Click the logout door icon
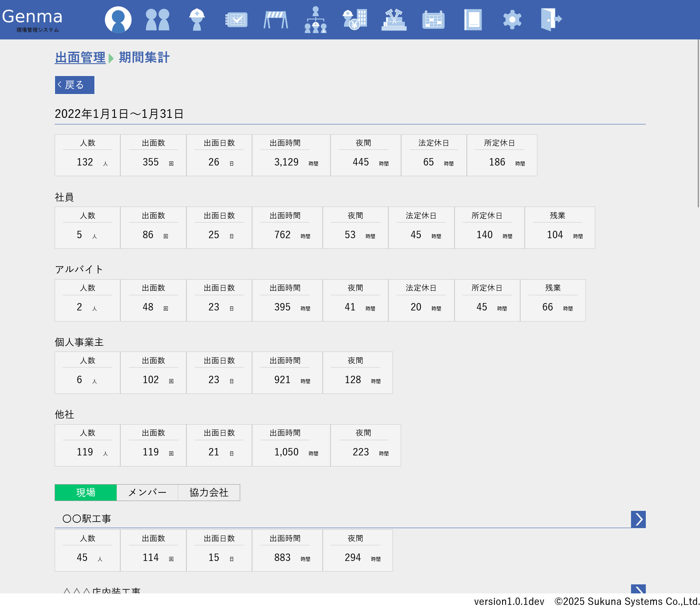Image resolution: width=700 pixels, height=609 pixels. (551, 20)
